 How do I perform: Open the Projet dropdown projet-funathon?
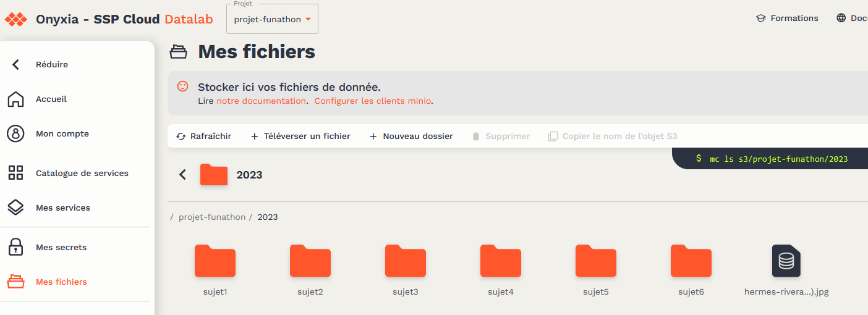(272, 19)
